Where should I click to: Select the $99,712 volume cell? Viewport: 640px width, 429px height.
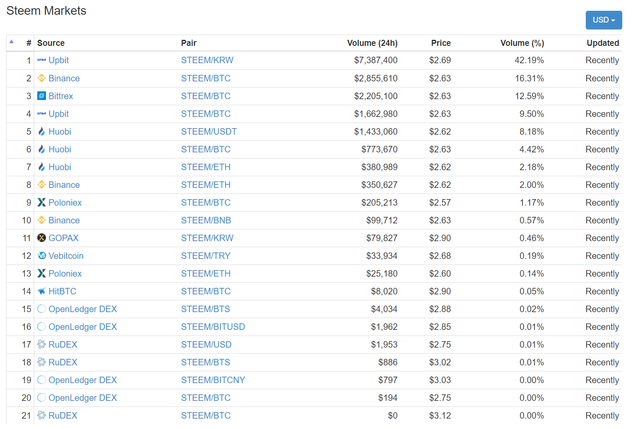[382, 220]
